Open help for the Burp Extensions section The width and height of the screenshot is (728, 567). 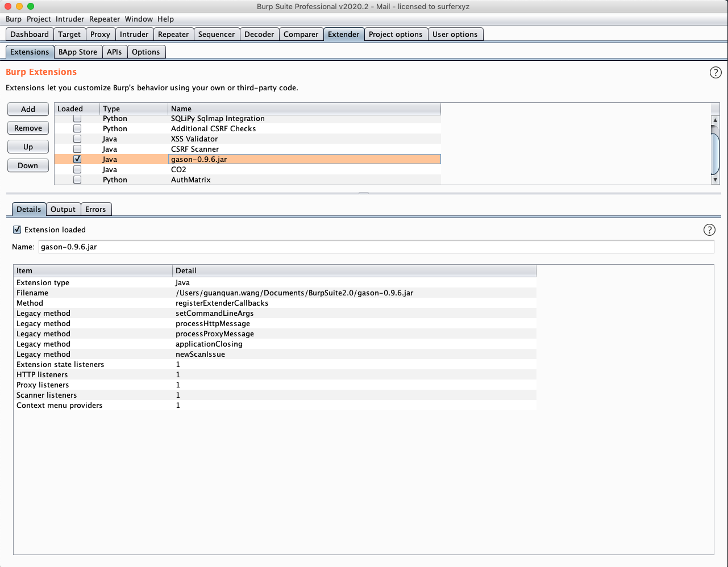click(x=715, y=73)
